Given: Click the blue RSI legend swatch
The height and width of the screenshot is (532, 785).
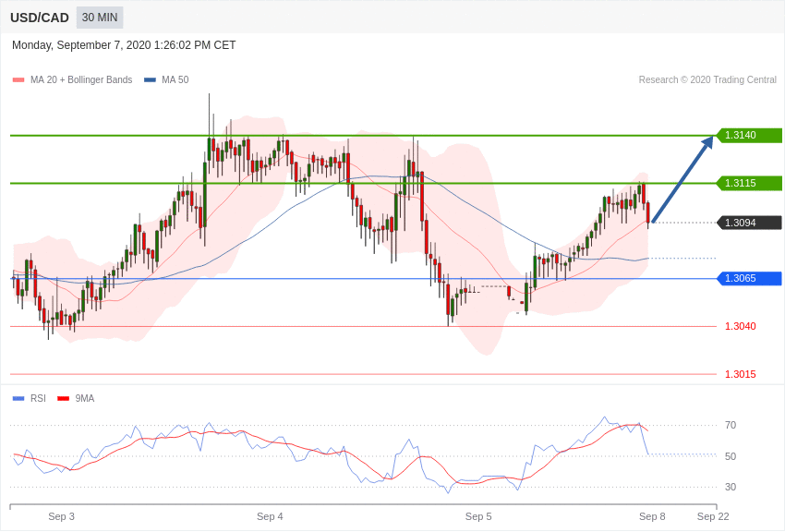Looking at the screenshot, I should click(x=18, y=398).
